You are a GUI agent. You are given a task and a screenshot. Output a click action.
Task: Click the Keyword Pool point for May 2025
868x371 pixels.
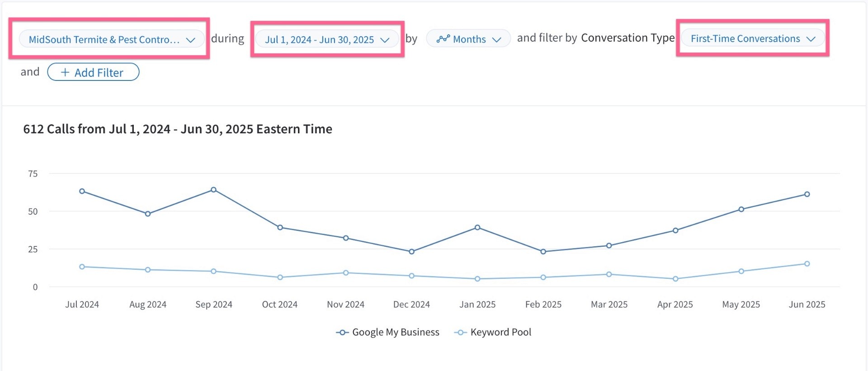[741, 271]
